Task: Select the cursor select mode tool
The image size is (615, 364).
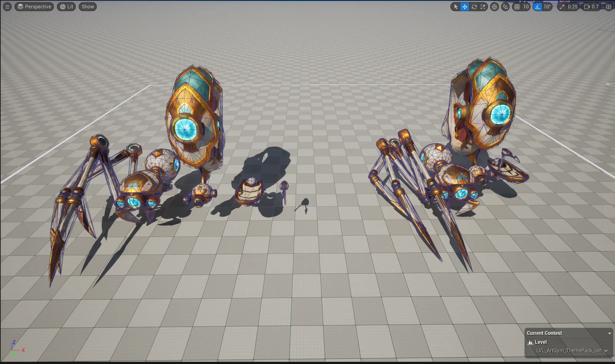Action: [x=455, y=7]
